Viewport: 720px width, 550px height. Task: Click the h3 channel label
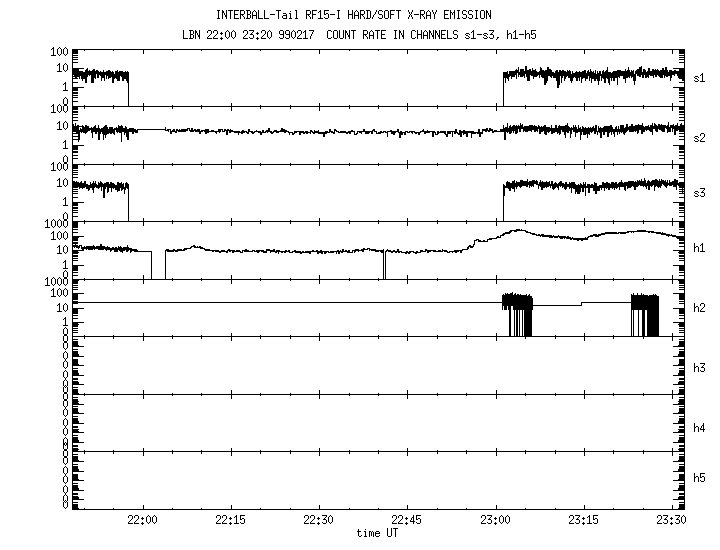coord(700,367)
